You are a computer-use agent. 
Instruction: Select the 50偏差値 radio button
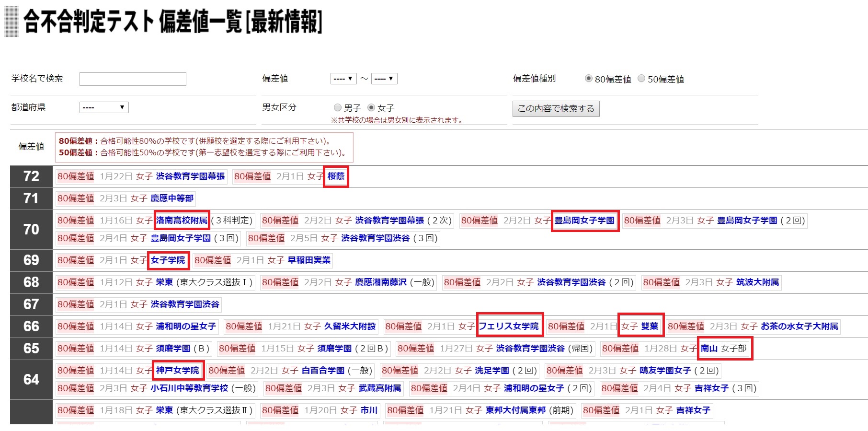641,79
